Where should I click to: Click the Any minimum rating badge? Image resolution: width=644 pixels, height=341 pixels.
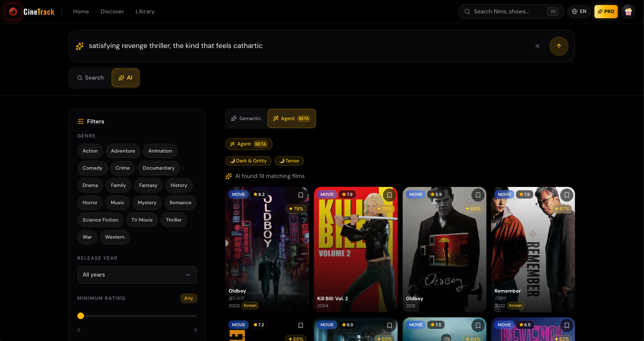189,298
